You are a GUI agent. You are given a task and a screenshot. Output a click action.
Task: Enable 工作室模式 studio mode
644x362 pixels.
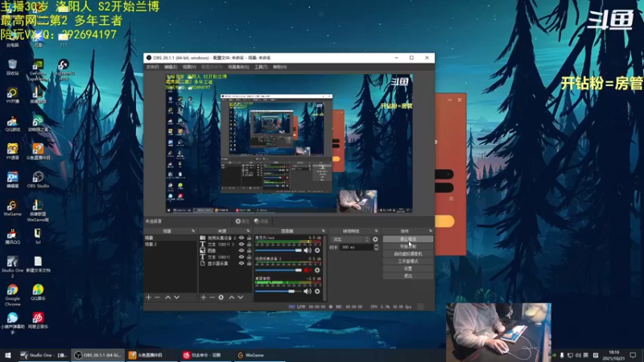click(x=408, y=261)
